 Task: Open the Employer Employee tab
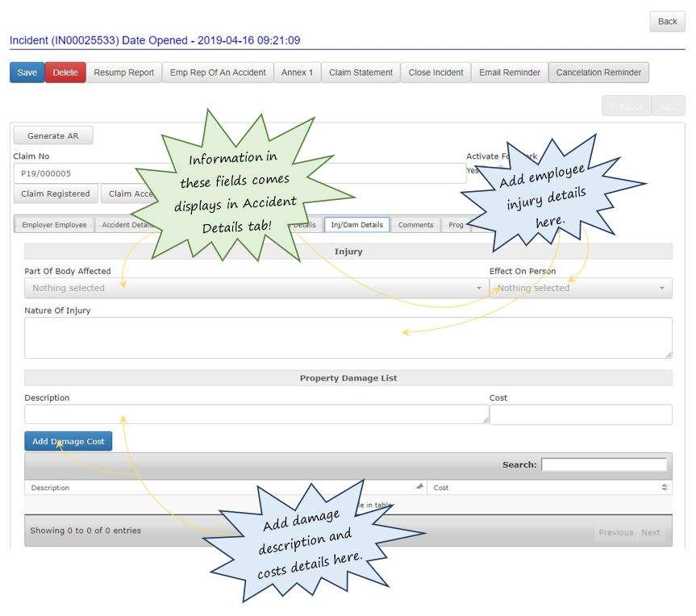[53, 224]
